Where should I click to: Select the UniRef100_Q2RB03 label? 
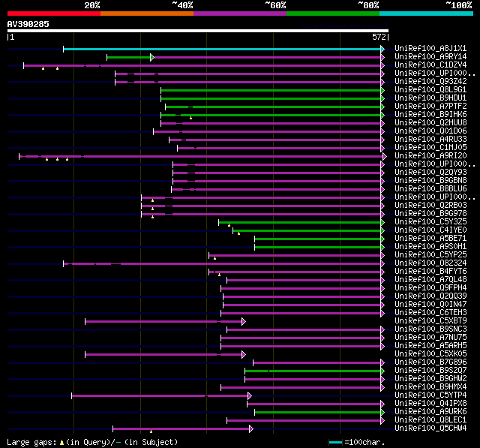430,205
